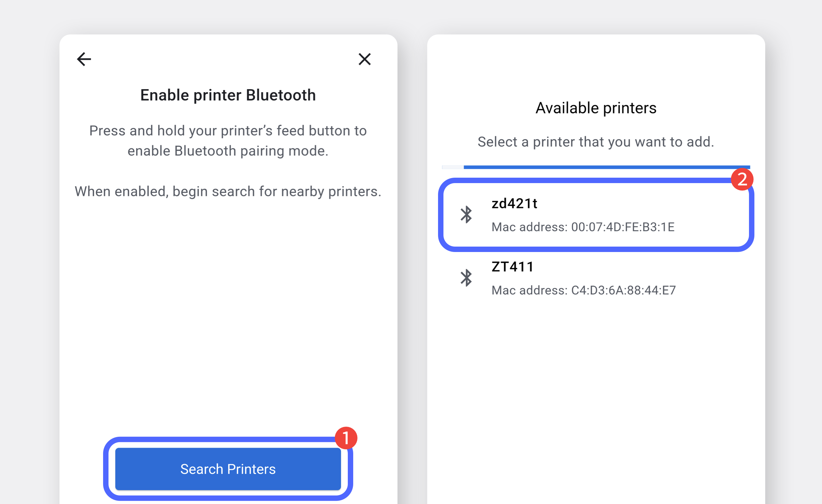Click the unfilled left end of the progress bar

(453, 167)
